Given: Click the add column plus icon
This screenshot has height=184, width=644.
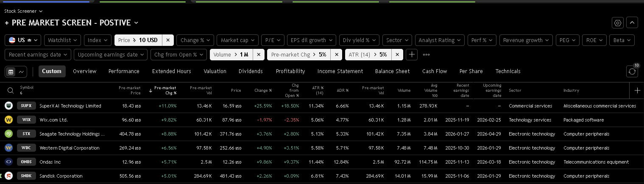Looking at the screenshot, I should click(637, 90).
